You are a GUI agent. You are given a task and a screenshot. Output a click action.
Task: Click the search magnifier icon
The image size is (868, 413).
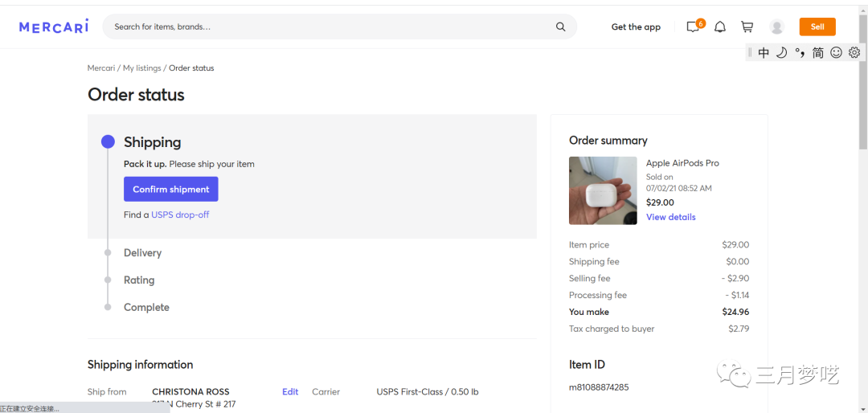560,27
